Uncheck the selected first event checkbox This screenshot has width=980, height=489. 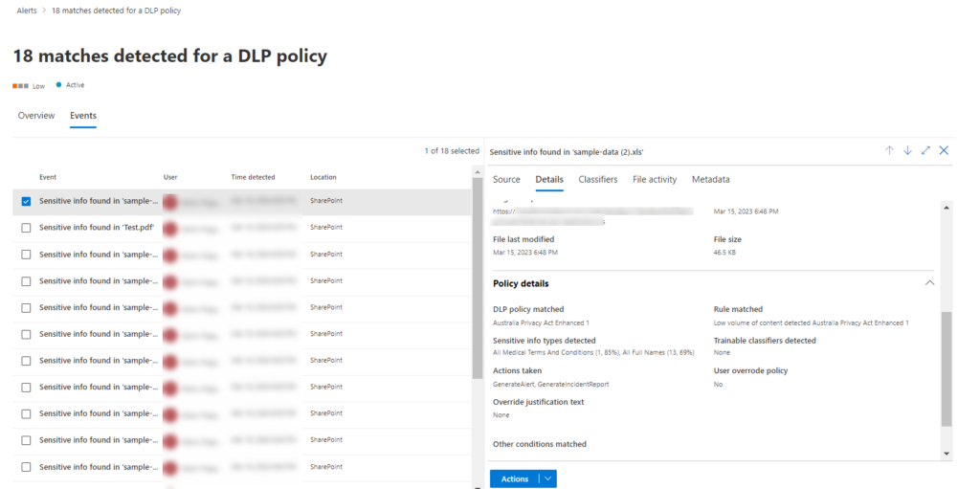pyautogui.click(x=26, y=201)
